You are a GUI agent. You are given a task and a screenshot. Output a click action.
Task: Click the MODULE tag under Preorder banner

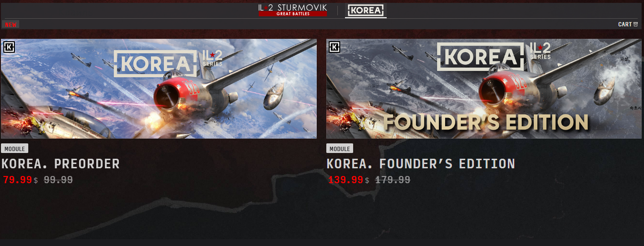pos(14,149)
